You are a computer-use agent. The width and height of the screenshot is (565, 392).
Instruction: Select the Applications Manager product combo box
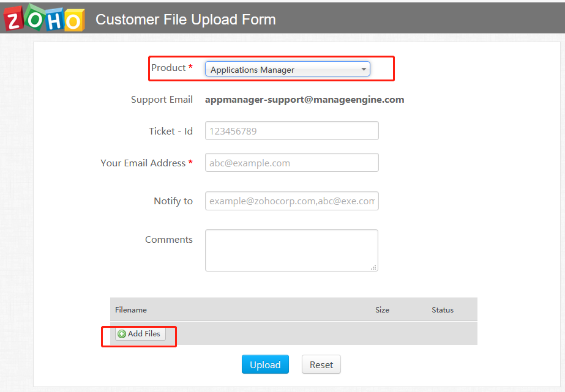pyautogui.click(x=288, y=69)
